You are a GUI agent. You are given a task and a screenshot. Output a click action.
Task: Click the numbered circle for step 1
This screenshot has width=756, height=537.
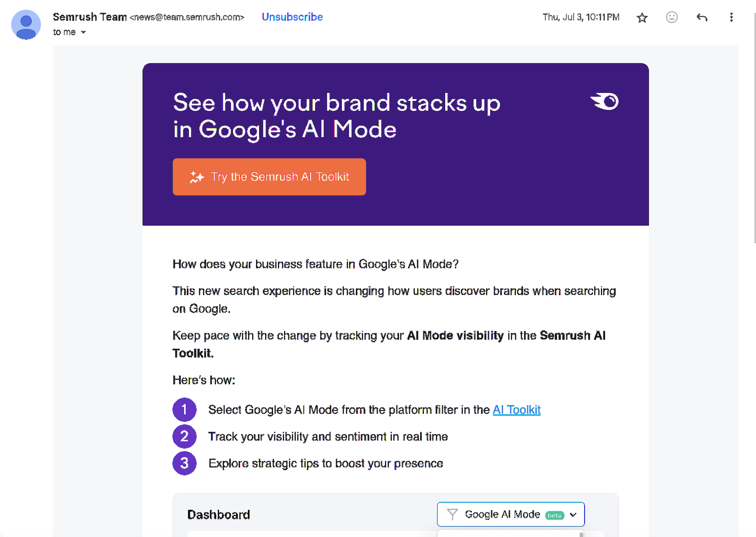point(184,409)
